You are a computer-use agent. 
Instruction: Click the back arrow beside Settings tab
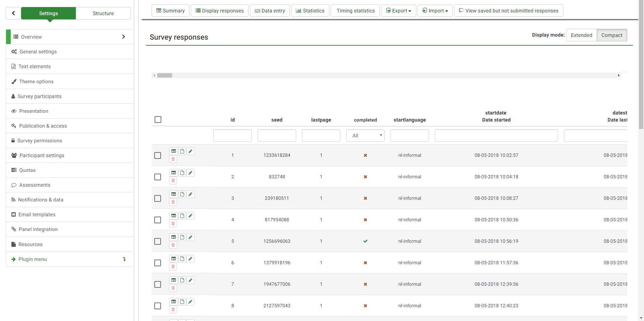tap(13, 13)
